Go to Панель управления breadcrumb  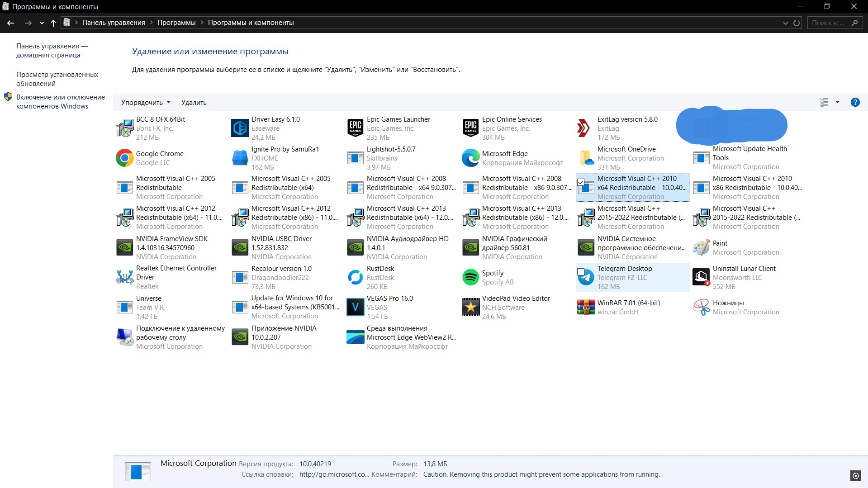[x=114, y=23]
